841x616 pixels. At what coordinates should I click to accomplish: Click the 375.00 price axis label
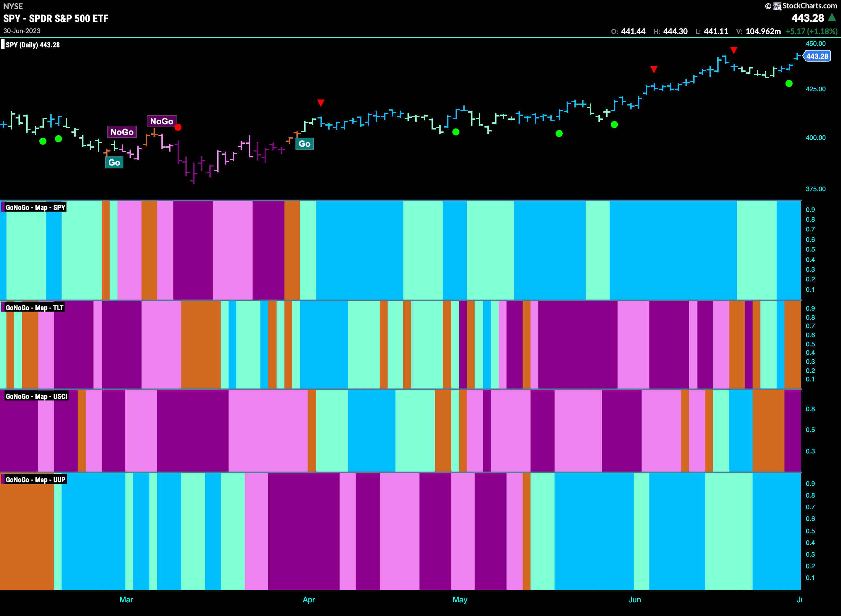click(x=816, y=189)
